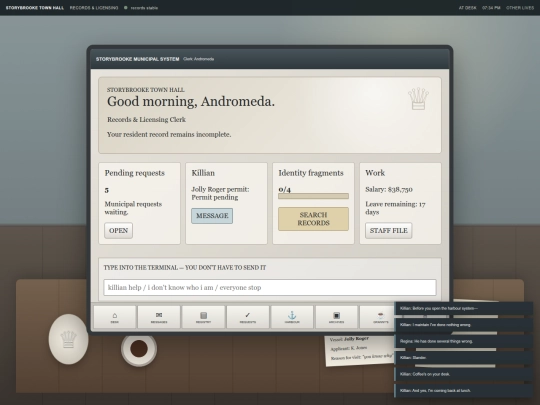
Task: Click notification "Coffee's on your desk."
Action: 464,374
